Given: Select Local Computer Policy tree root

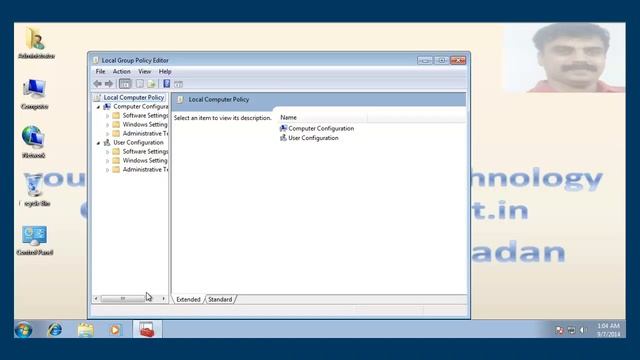Looking at the screenshot, I should pos(133,98).
